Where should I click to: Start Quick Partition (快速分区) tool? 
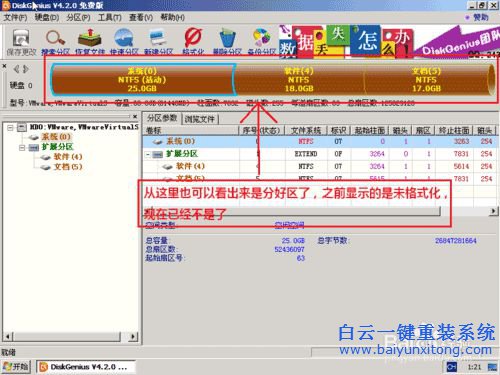(124, 42)
